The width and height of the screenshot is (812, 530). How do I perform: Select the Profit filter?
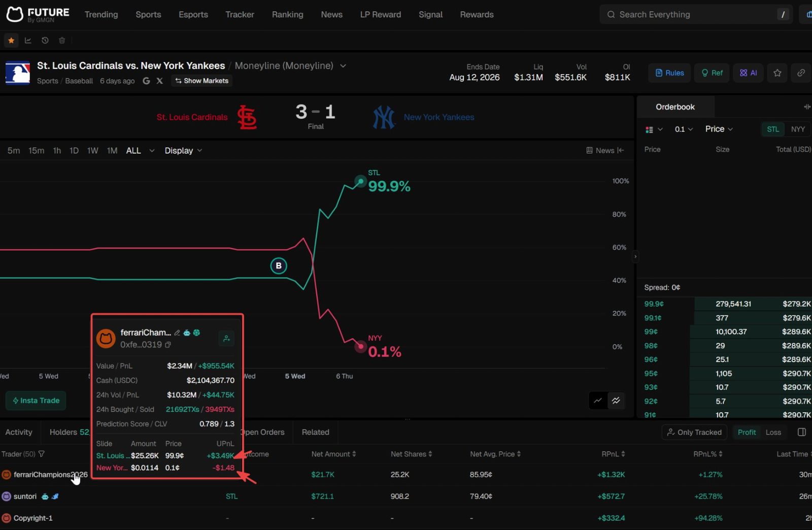[747, 432]
